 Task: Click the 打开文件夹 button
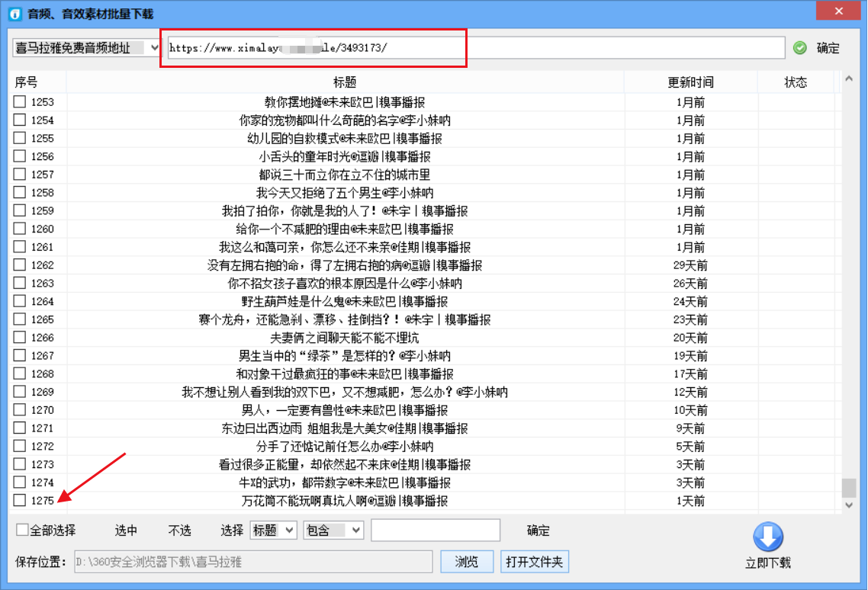(x=534, y=562)
